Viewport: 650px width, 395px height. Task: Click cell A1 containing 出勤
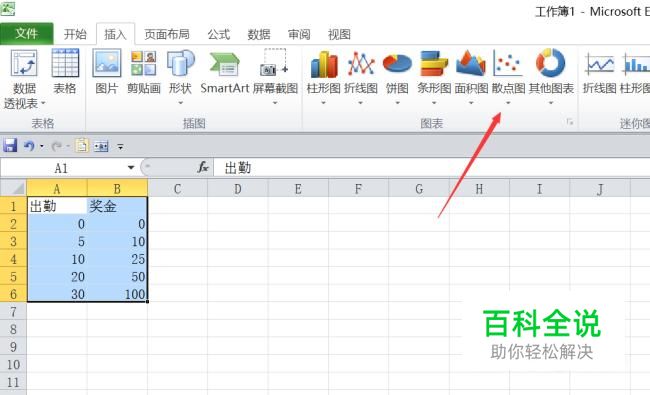pyautogui.click(x=57, y=206)
